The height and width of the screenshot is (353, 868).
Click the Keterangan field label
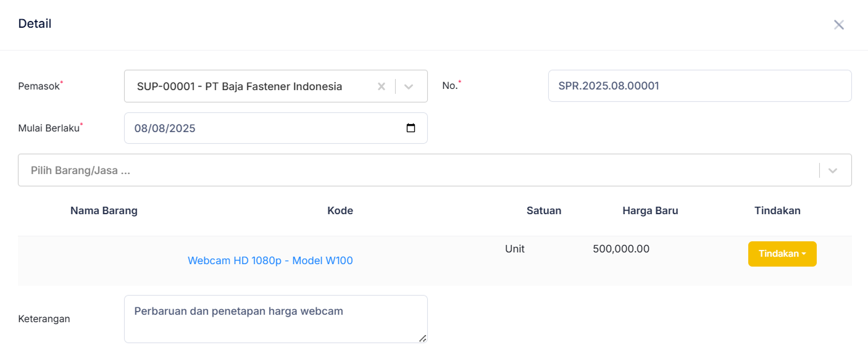click(44, 319)
